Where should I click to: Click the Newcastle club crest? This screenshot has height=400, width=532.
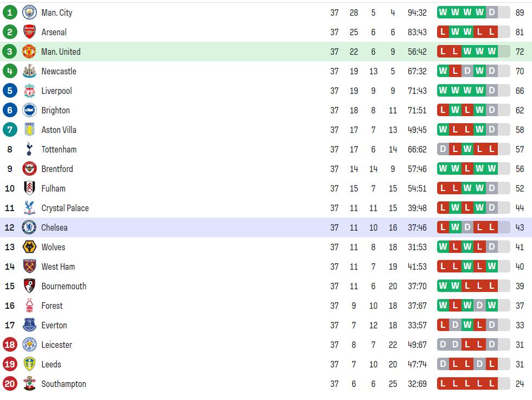pos(29,71)
